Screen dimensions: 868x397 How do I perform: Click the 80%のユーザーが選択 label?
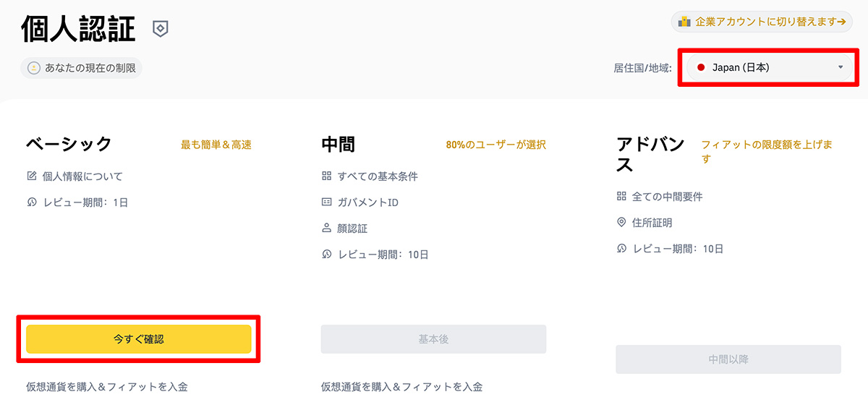pos(496,145)
